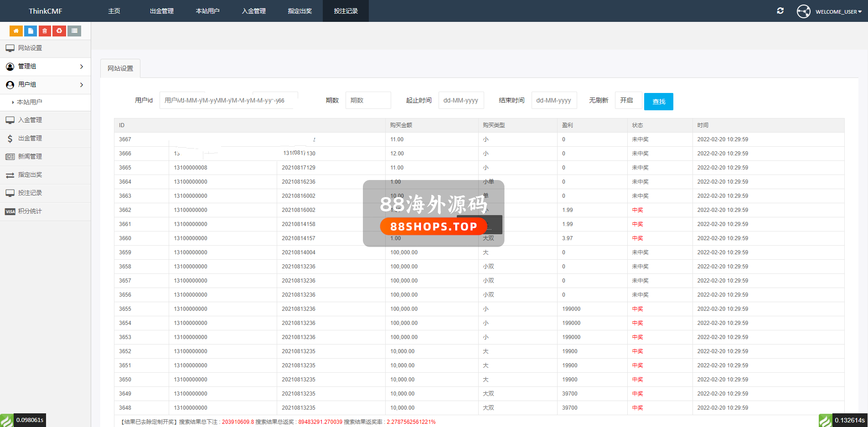Open 新闻管理 via newspaper icon

[10, 157]
